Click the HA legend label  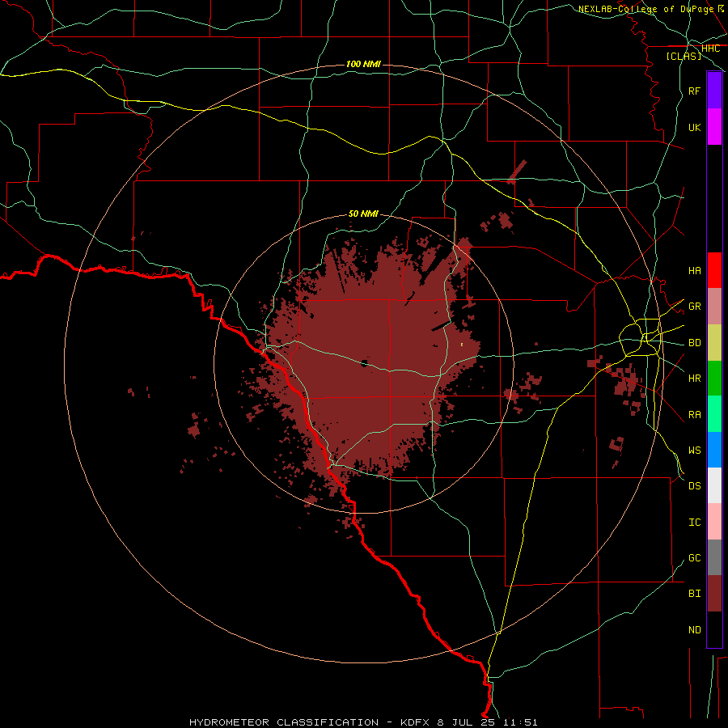point(694,270)
